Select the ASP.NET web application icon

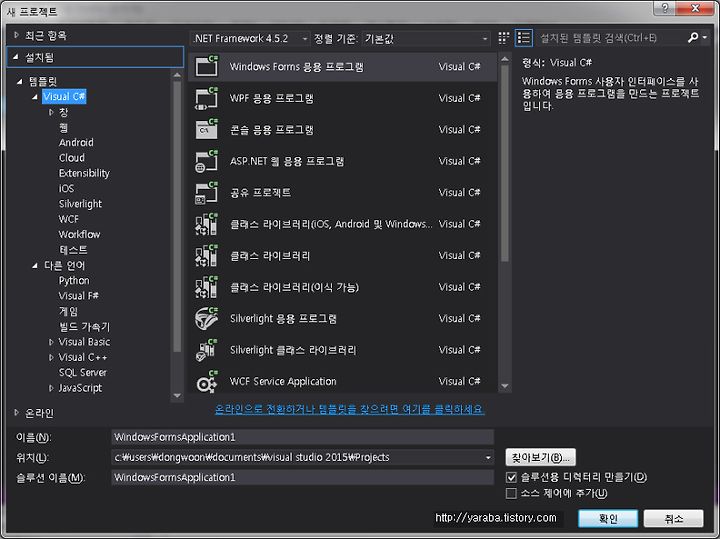[207, 161]
